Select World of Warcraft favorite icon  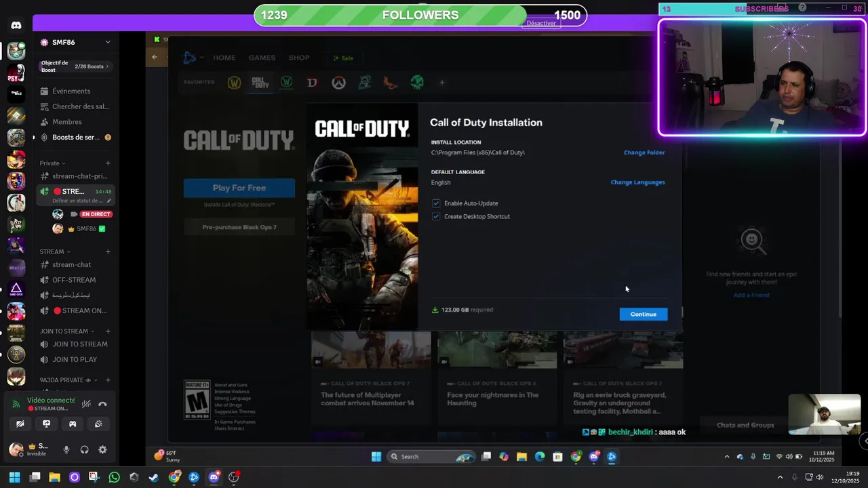click(x=234, y=83)
